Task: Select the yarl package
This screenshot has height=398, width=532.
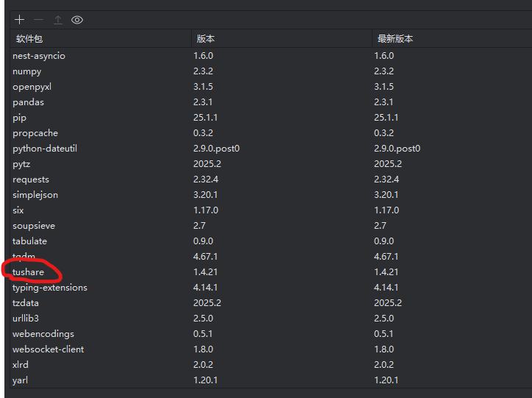Action: 20,380
